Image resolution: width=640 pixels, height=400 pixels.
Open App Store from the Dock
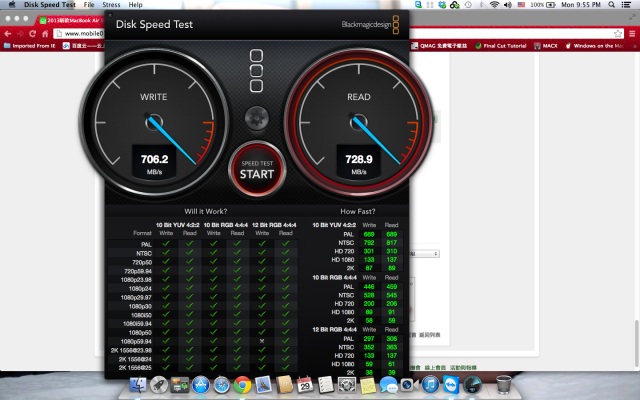point(200,384)
